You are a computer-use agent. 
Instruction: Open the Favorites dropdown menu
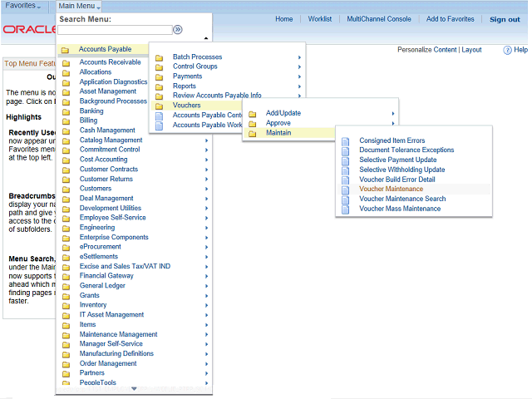pyautogui.click(x=23, y=6)
